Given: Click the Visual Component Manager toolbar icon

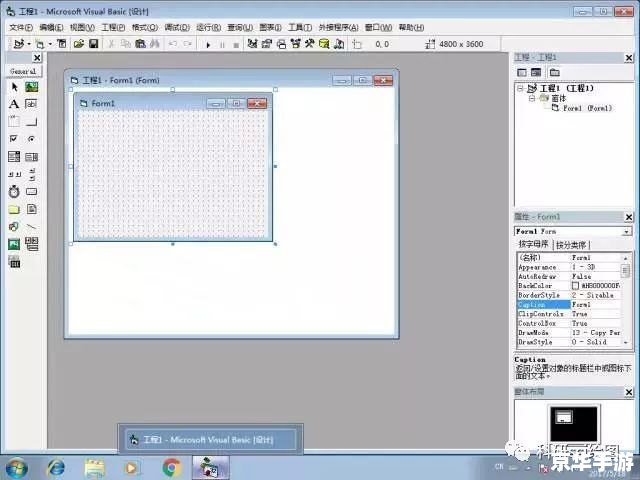Looking at the screenshot, I should [x=339, y=43].
